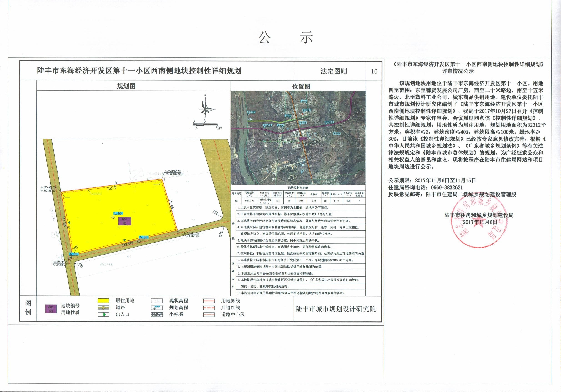
Task: Click the building density value 40 cell
Action: tap(289, 201)
